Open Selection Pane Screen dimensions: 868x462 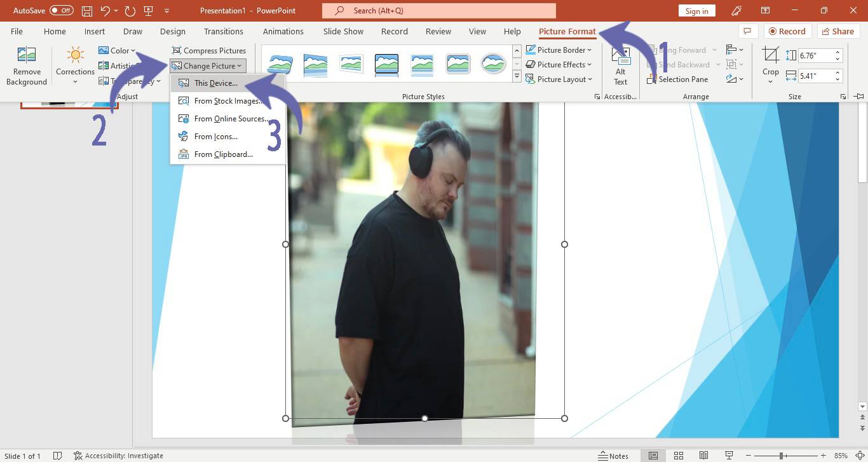[x=677, y=79]
